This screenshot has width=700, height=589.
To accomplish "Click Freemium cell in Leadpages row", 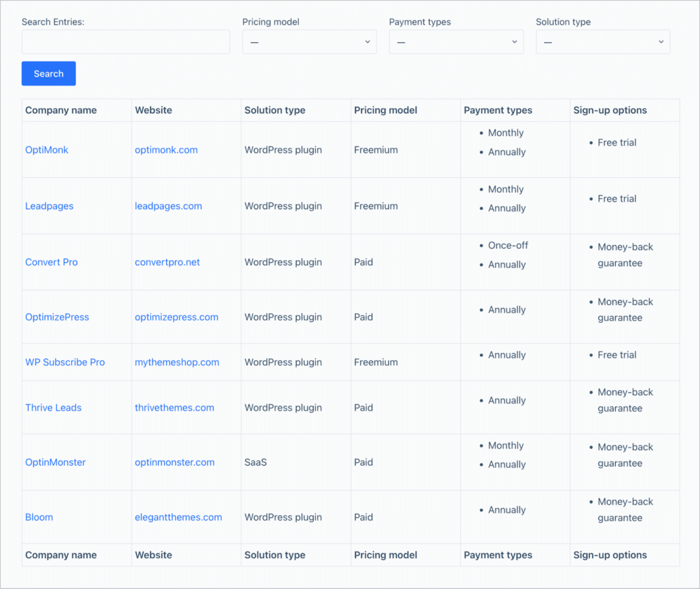I will tap(376, 206).
